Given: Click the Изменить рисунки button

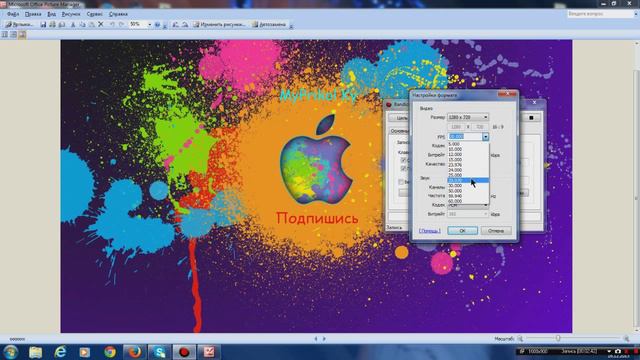Looking at the screenshot, I should [x=220, y=24].
